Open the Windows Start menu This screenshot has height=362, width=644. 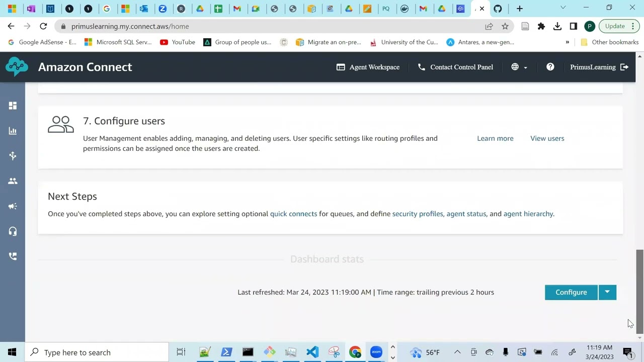12,352
